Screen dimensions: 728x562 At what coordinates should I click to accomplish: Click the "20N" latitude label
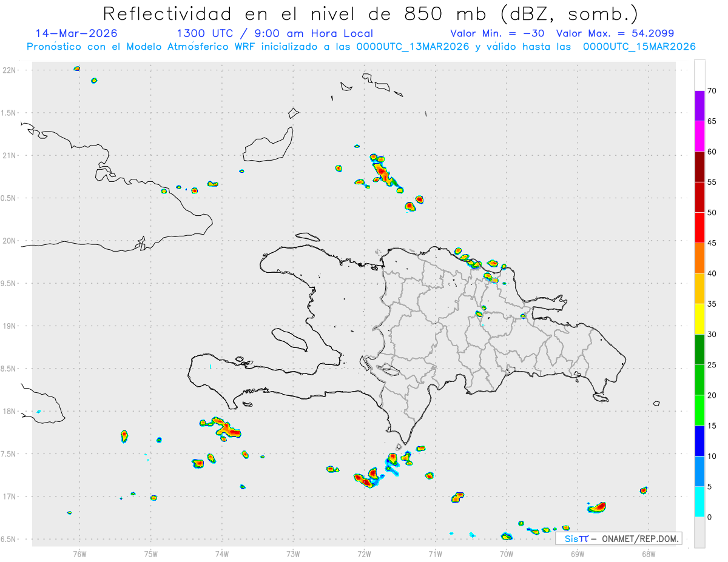pyautogui.click(x=9, y=241)
